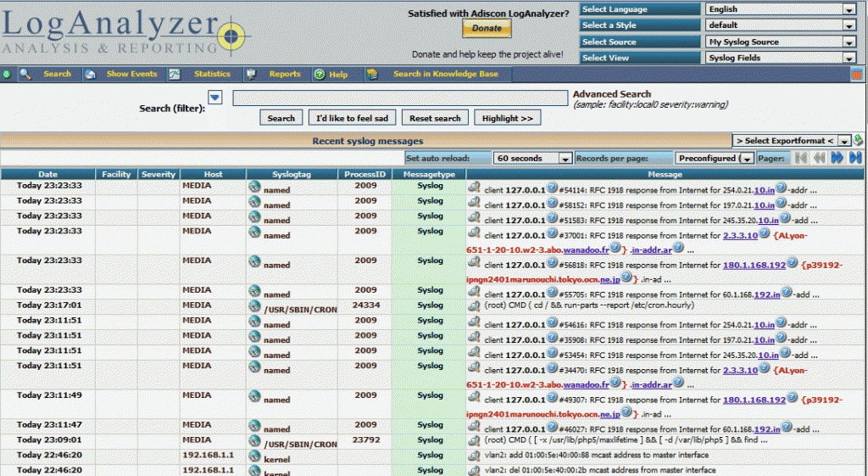Click the magnifier icon next to Search menu
Viewport: 868px width, 476px height.
tap(25, 75)
